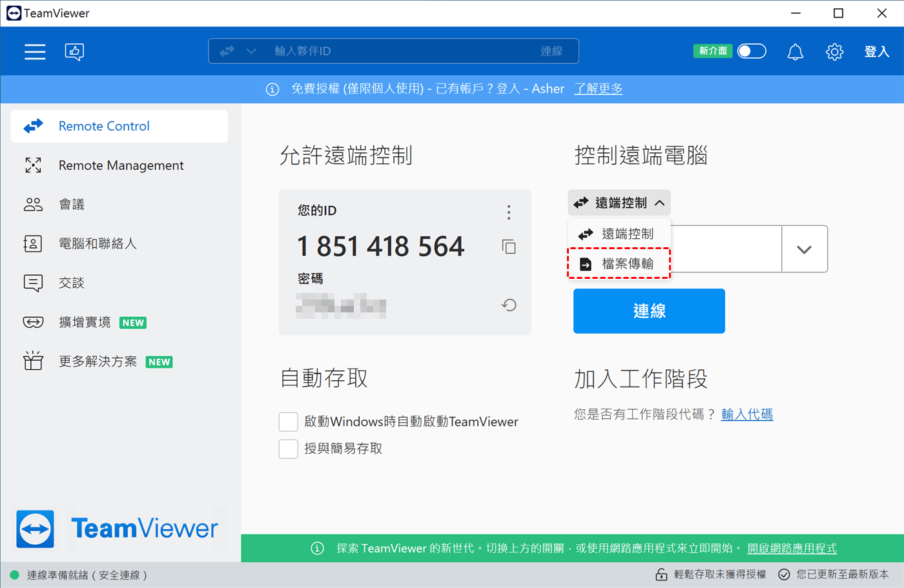The image size is (904, 588).
Task: Click the unlock icon in the status bar
Action: click(x=661, y=574)
